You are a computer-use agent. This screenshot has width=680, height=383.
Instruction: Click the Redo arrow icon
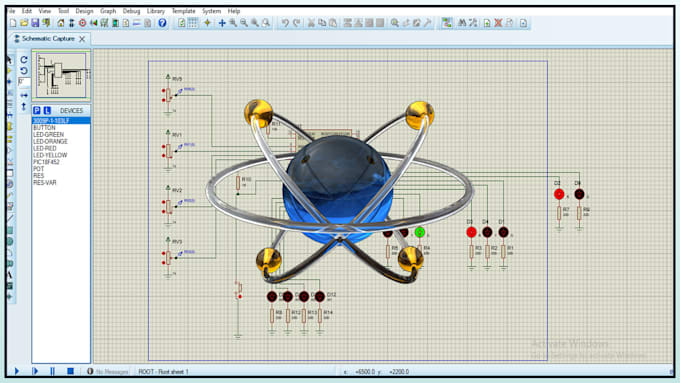296,23
